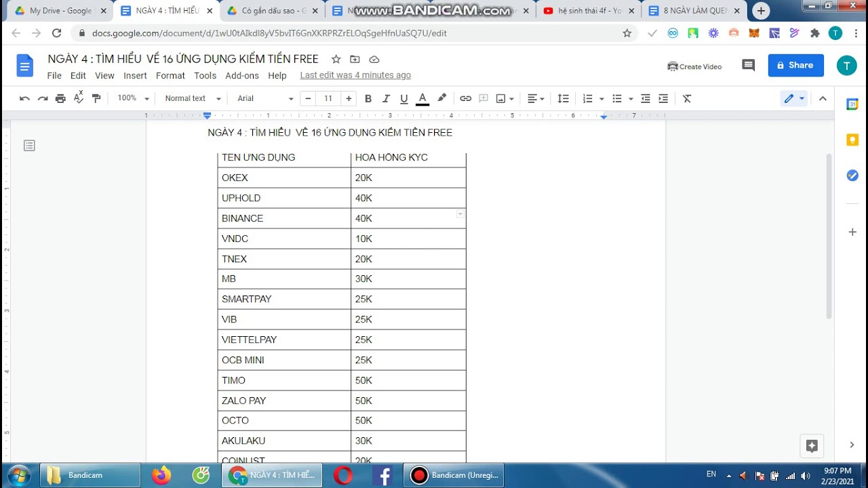Click the spelling and grammar check icon
Image resolution: width=868 pixels, height=488 pixels.
pyautogui.click(x=79, y=98)
